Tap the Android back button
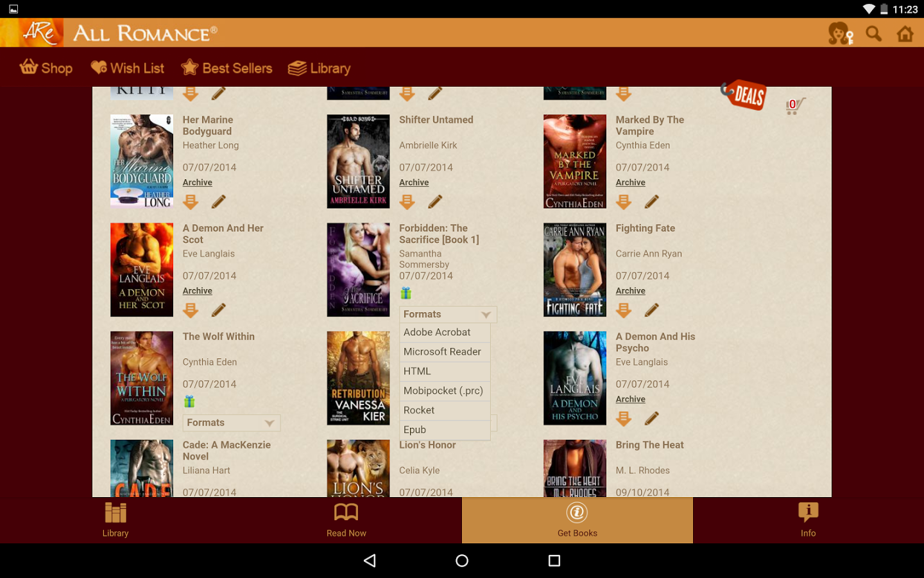 [370, 561]
